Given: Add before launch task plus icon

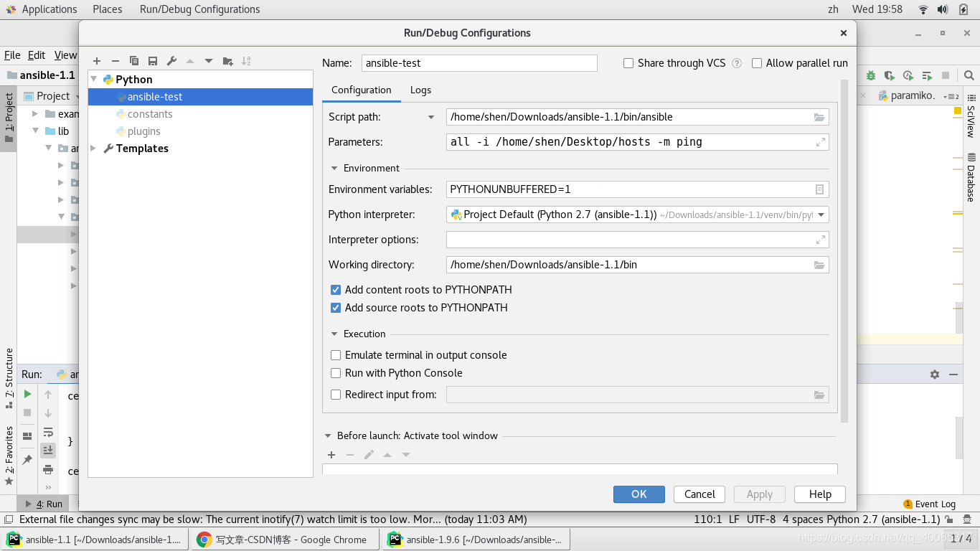Looking at the screenshot, I should tap(331, 455).
